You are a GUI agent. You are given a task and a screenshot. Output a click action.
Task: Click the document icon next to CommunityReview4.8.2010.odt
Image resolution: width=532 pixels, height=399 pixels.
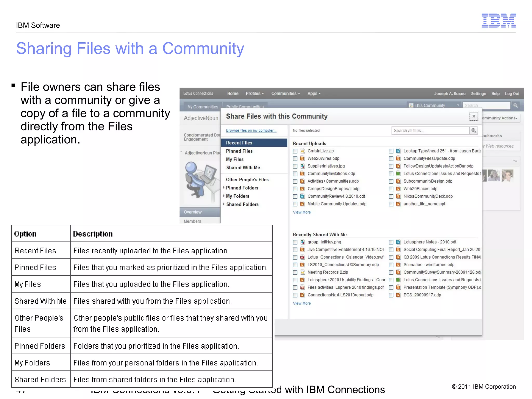(302, 196)
